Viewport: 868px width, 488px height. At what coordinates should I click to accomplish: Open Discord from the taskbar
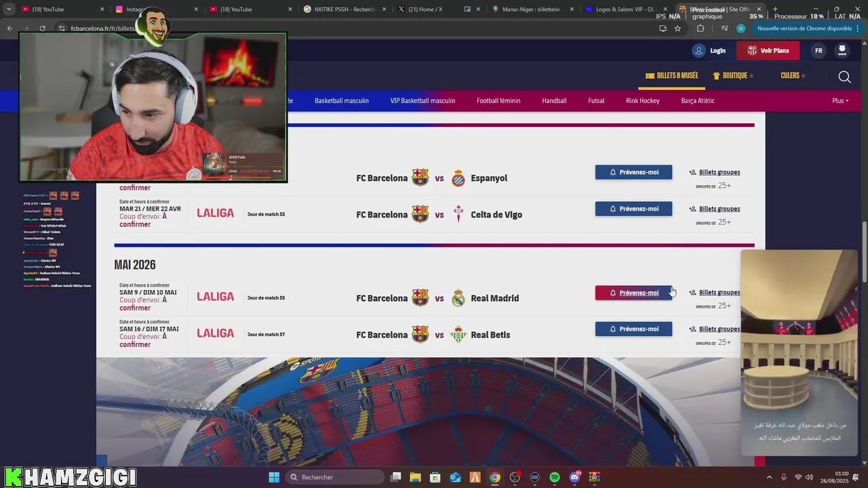tap(575, 477)
